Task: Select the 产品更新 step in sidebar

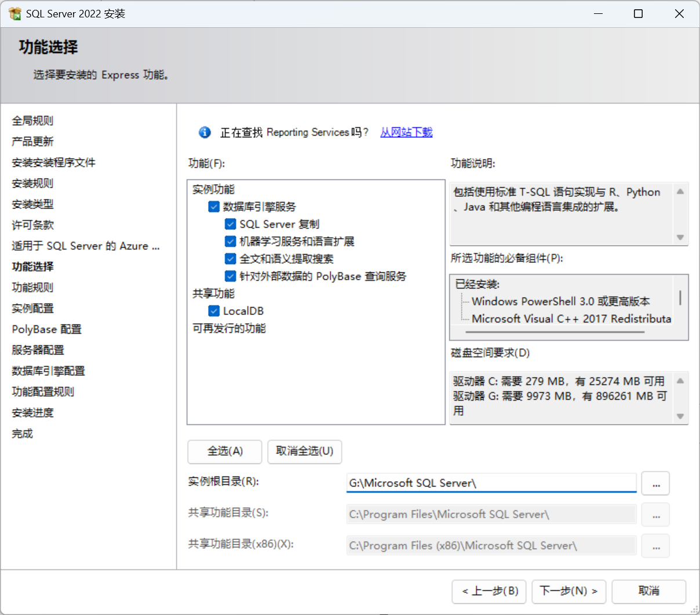Action: [33, 141]
